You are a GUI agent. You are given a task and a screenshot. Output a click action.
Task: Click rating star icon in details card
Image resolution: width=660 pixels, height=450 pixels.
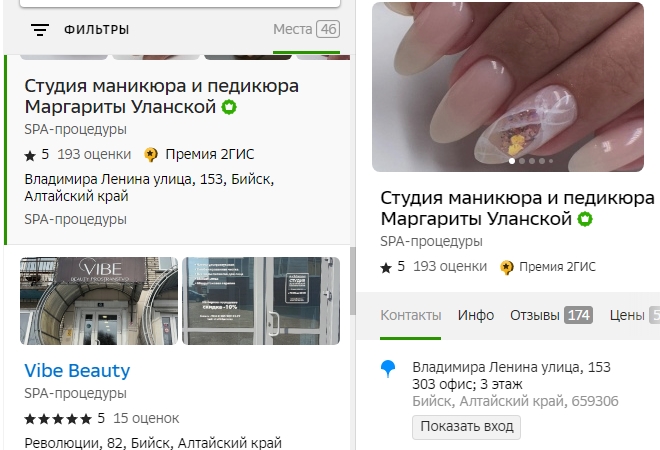pos(386,268)
